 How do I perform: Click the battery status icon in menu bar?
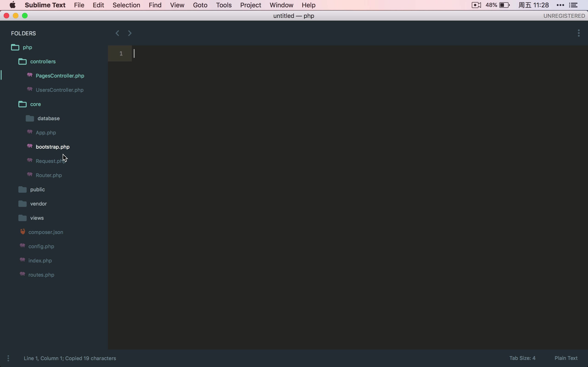pyautogui.click(x=505, y=5)
